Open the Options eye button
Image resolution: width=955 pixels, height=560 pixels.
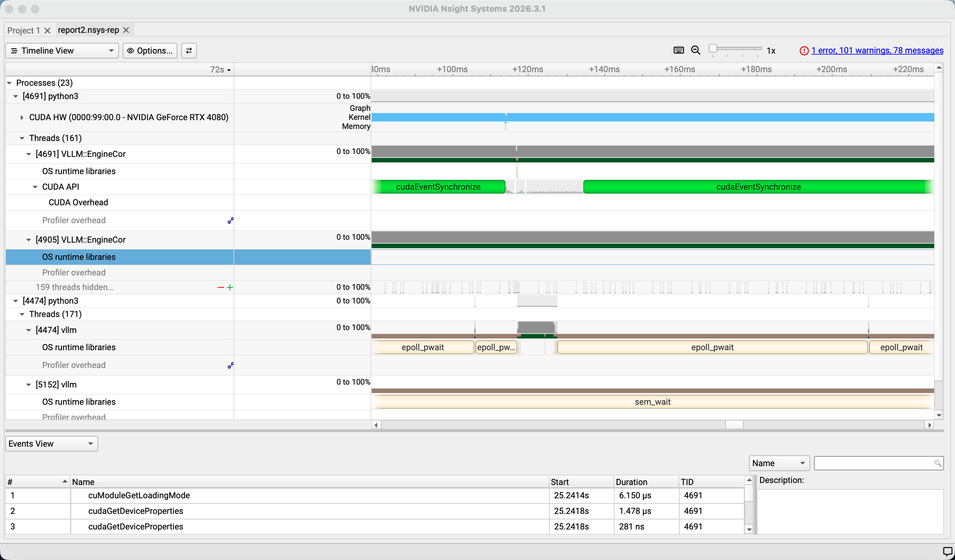point(150,50)
